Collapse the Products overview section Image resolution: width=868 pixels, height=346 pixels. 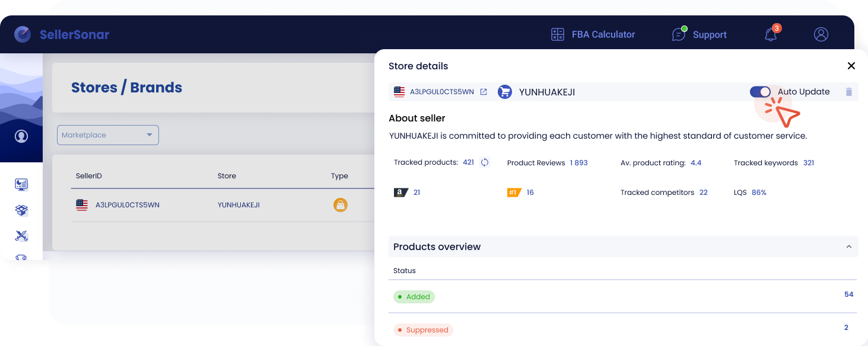[x=848, y=246]
